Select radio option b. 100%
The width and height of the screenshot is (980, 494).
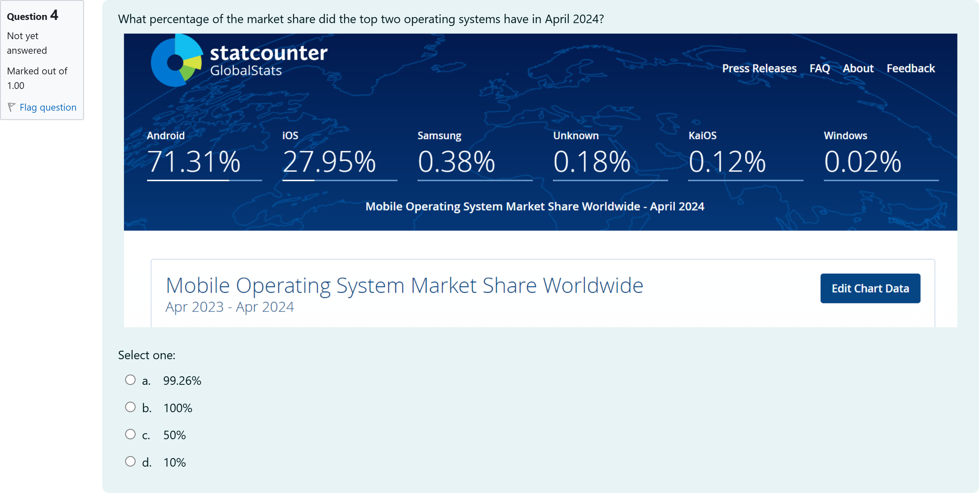(130, 407)
